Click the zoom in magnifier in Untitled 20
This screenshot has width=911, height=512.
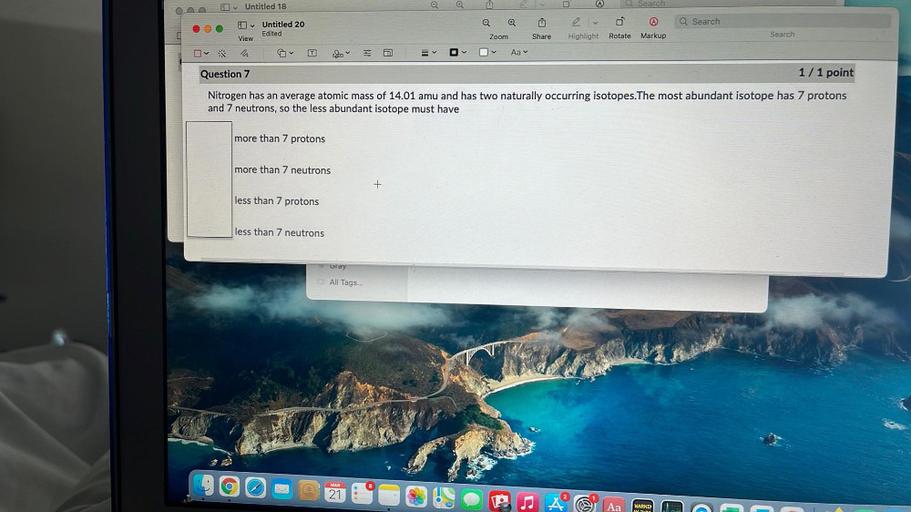click(512, 23)
